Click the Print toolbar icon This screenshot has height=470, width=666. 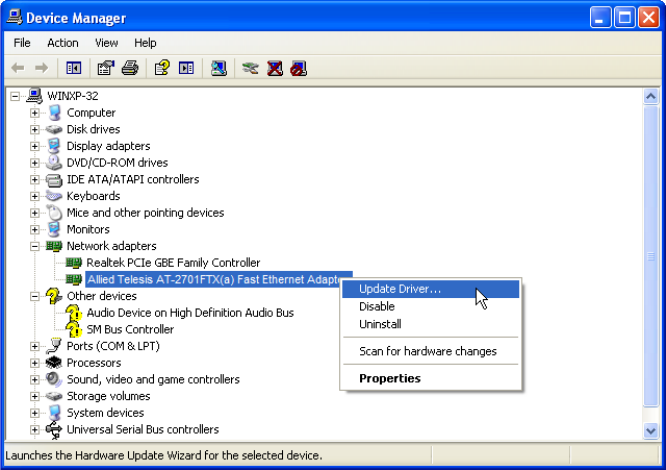tap(129, 68)
